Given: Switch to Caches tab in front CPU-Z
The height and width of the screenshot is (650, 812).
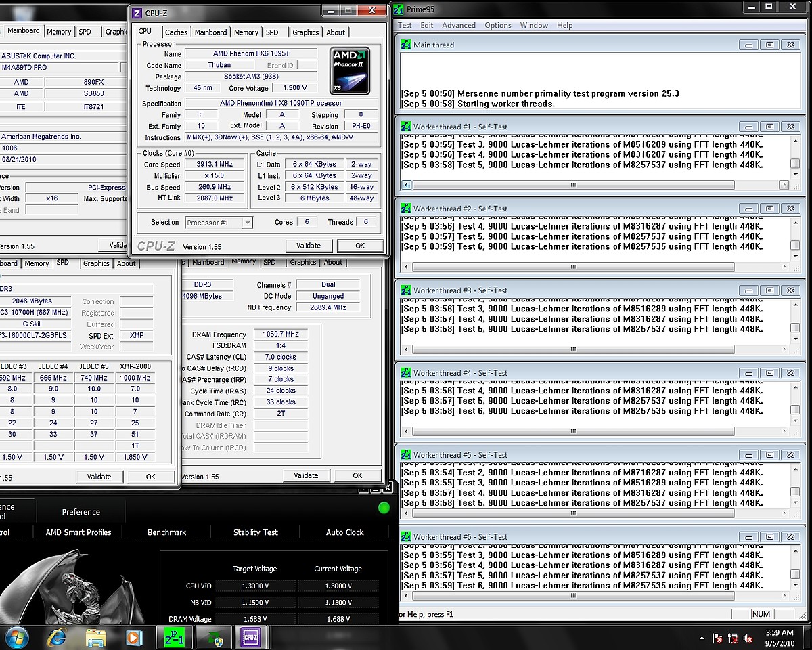Looking at the screenshot, I should click(x=177, y=32).
